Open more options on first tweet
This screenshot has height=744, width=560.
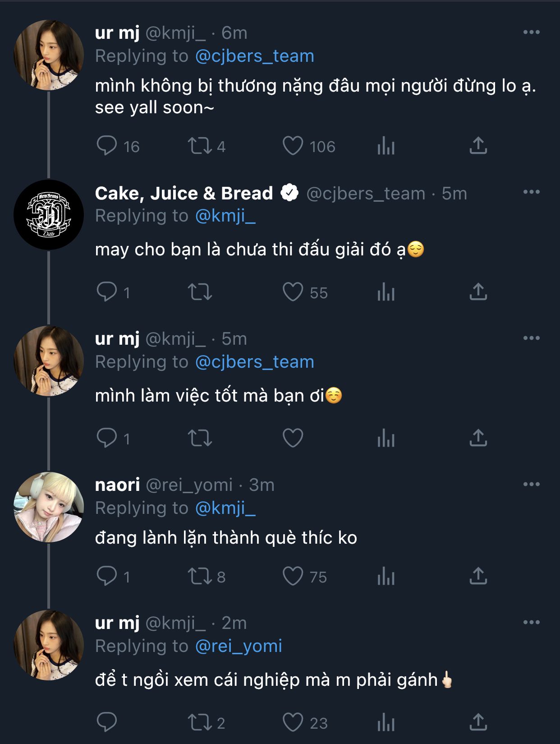[x=531, y=32]
